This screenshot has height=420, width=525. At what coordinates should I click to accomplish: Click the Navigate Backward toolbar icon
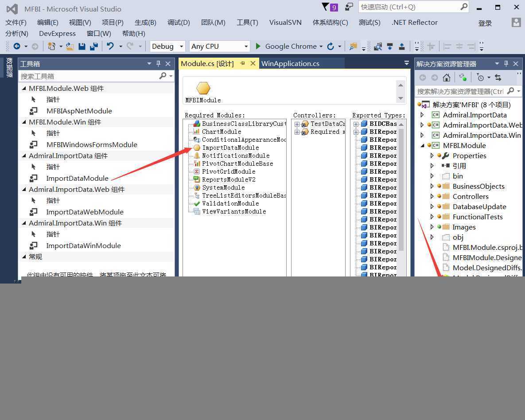[17, 46]
